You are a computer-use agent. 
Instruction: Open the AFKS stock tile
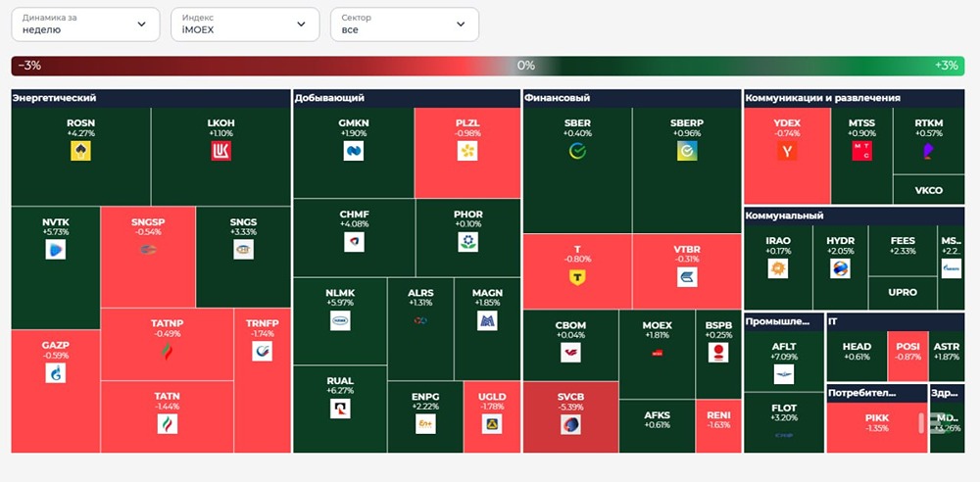pos(657,426)
